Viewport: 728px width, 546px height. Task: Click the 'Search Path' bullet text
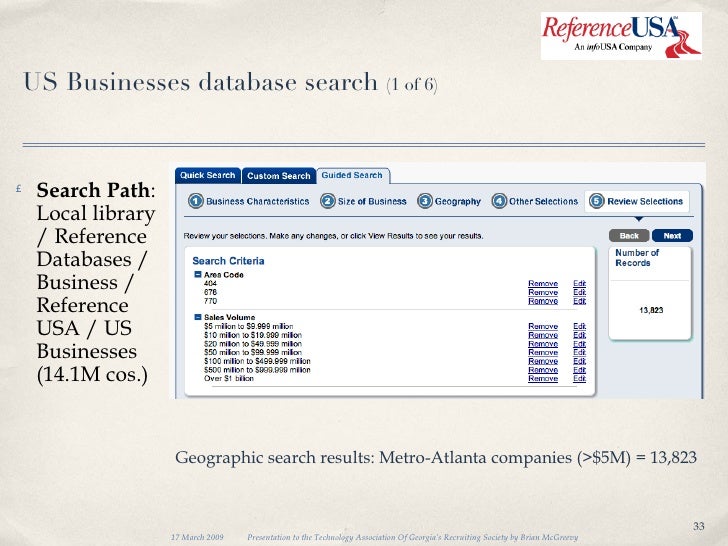pos(93,190)
